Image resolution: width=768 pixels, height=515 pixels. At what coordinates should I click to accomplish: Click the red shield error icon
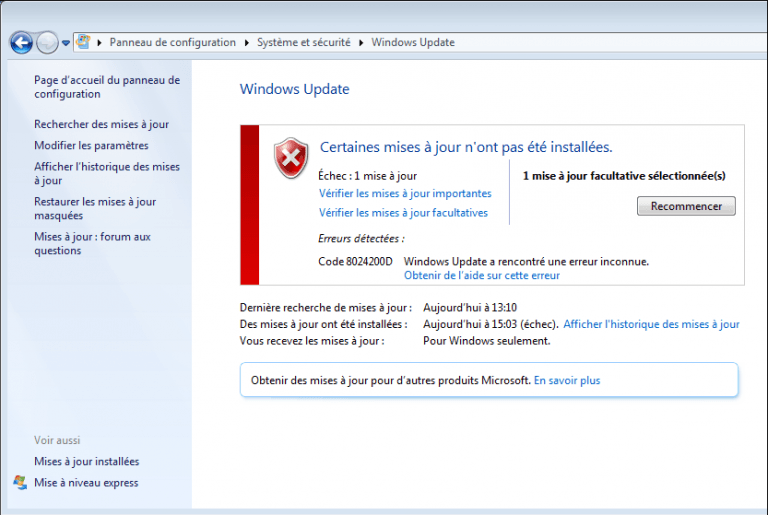tap(291, 158)
